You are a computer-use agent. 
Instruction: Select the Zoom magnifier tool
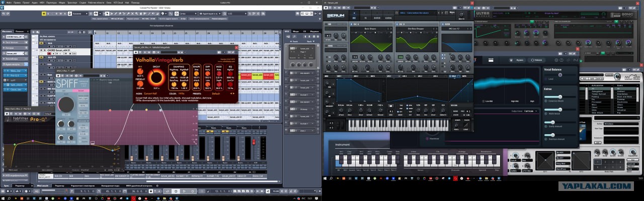(x=136, y=14)
